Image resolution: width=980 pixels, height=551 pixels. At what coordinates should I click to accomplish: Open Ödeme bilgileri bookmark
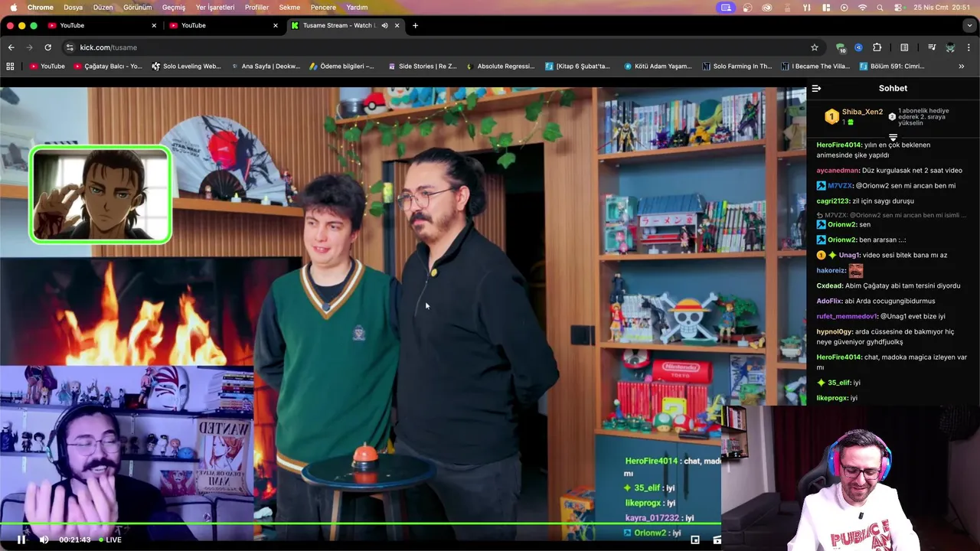click(x=341, y=67)
